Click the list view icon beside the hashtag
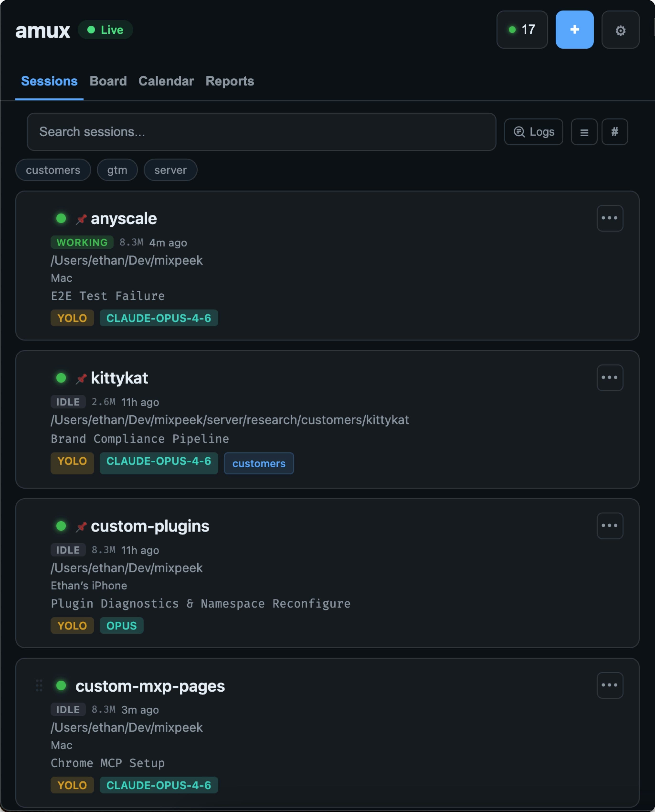 tap(584, 132)
